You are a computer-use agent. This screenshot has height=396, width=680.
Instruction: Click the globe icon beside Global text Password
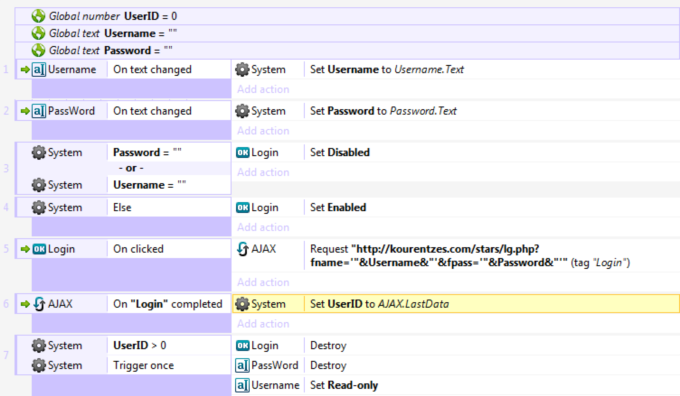pyautogui.click(x=38, y=50)
